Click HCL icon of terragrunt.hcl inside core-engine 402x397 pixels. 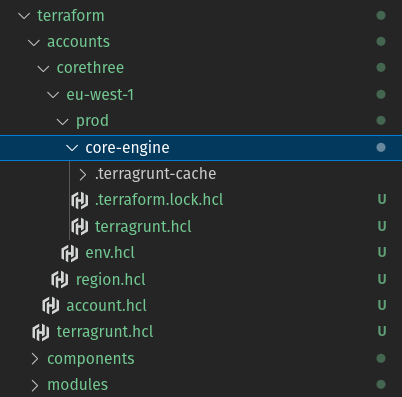click(x=80, y=227)
